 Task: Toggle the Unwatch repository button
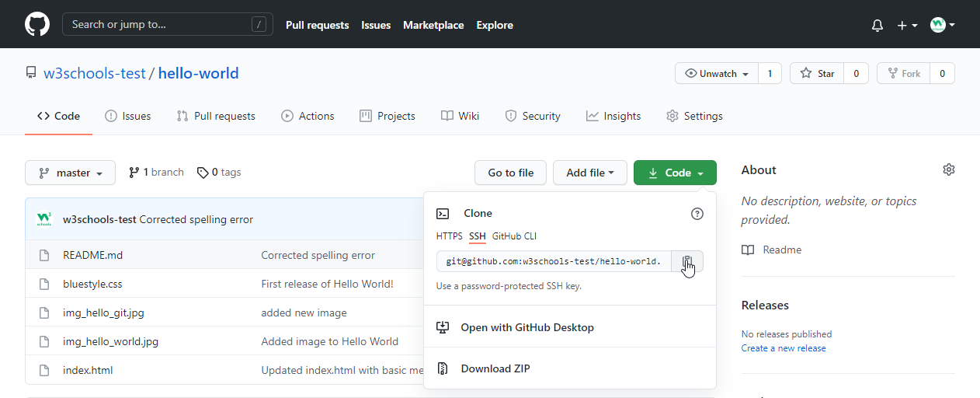tap(717, 73)
